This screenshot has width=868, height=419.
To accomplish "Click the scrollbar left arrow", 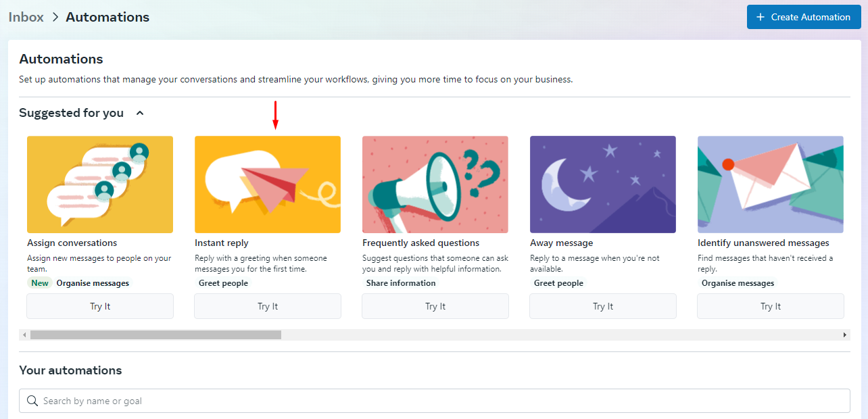I will [x=25, y=335].
